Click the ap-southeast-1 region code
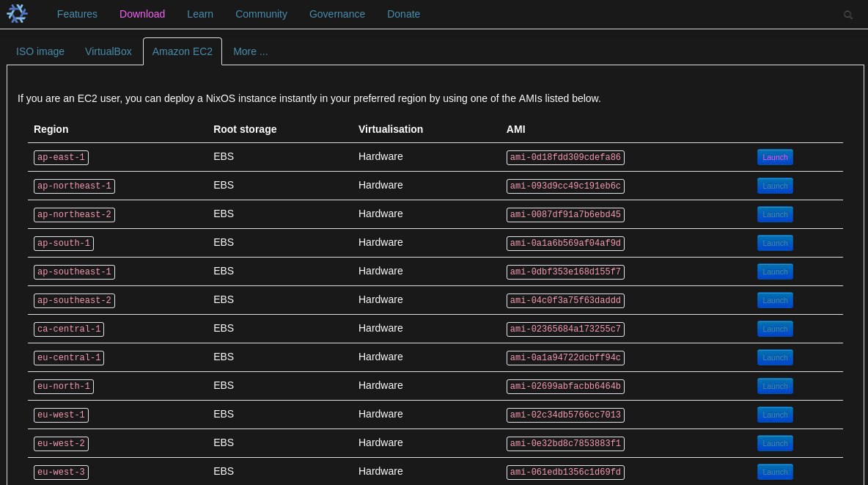868x485 pixels. click(74, 271)
